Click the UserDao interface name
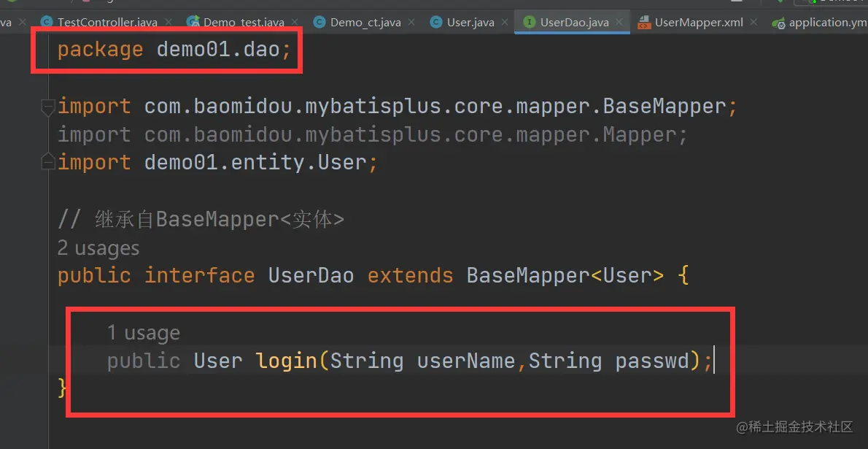 click(311, 275)
